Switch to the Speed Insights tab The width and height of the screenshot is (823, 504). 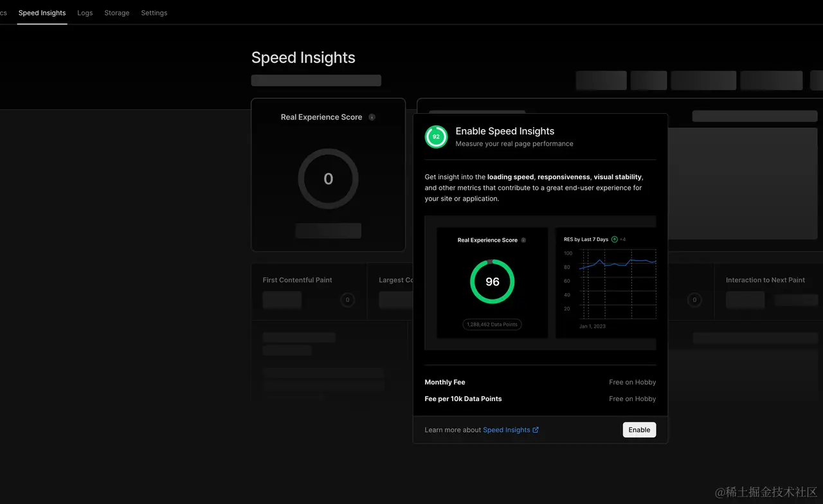pyautogui.click(x=42, y=13)
